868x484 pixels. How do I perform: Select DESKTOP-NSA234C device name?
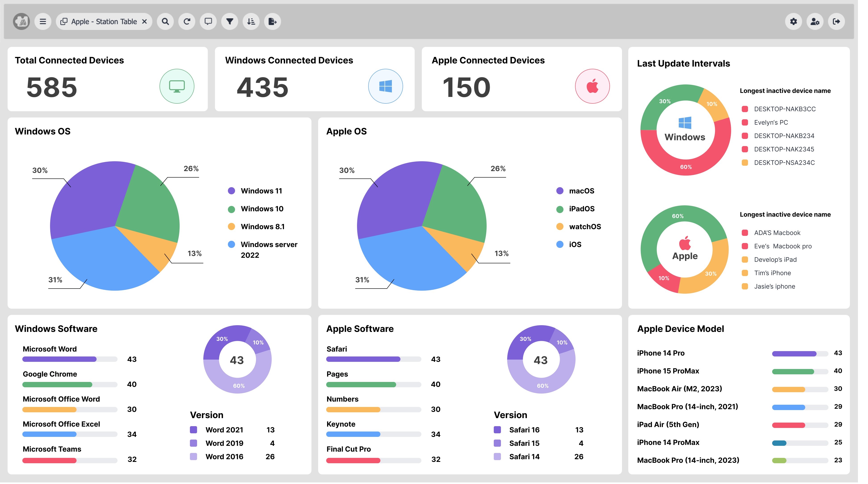coord(784,163)
